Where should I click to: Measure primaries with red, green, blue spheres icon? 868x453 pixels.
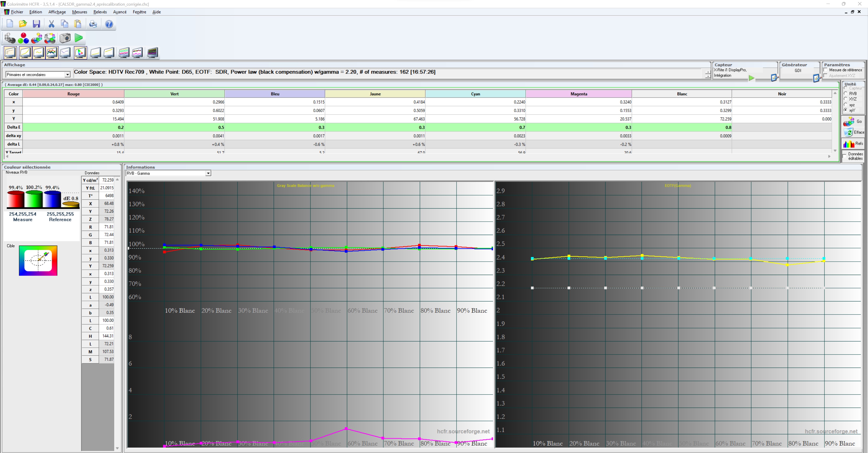[23, 38]
